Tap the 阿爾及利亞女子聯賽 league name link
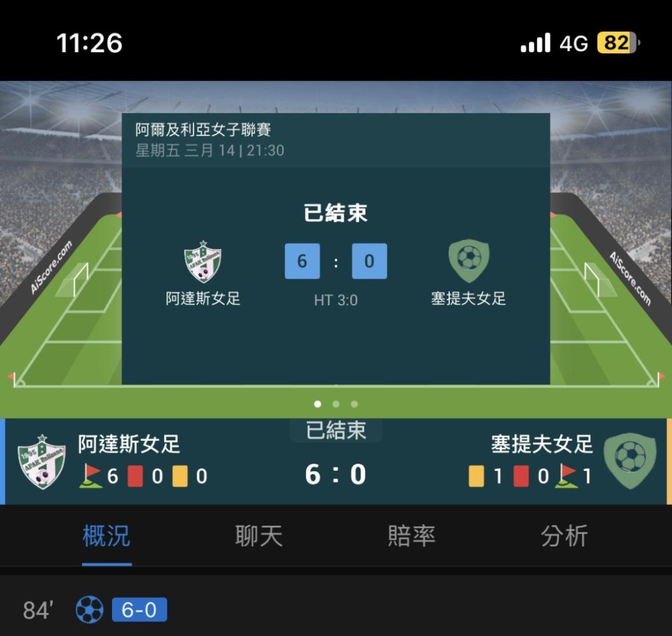This screenshot has width=672, height=636. 203,129
